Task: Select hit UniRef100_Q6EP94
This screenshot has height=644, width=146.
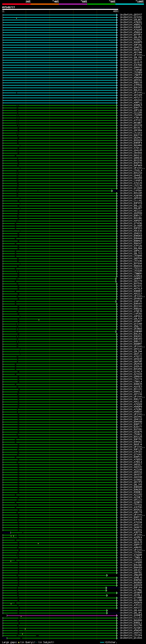Action: pos(131,259)
